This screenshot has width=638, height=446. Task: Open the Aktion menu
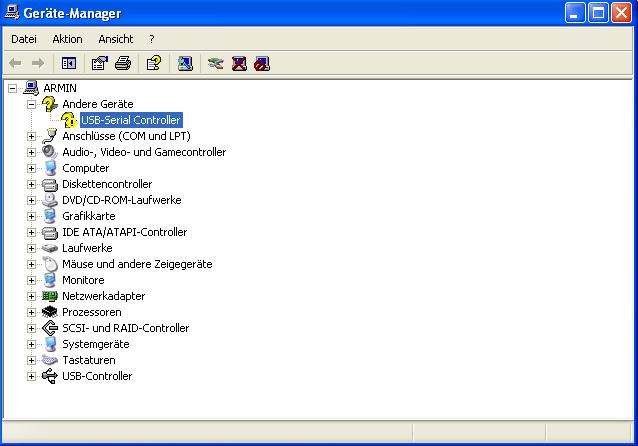[x=67, y=39]
